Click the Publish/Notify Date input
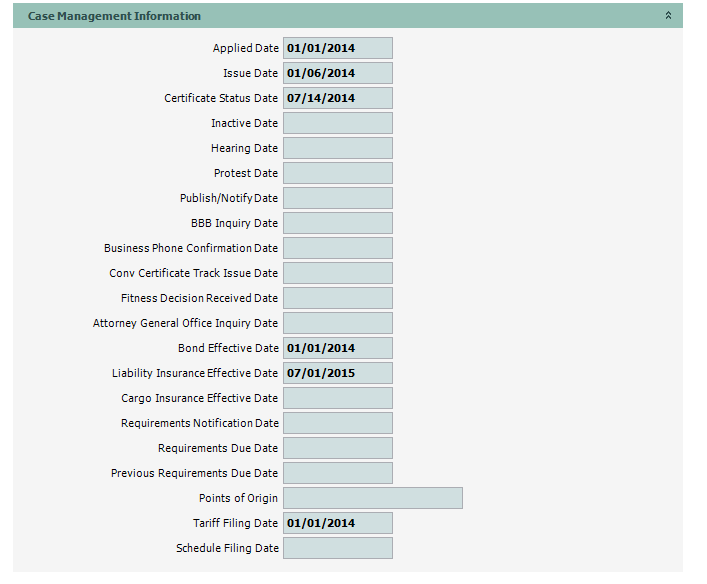Viewport: 707px width, 584px height. click(337, 198)
